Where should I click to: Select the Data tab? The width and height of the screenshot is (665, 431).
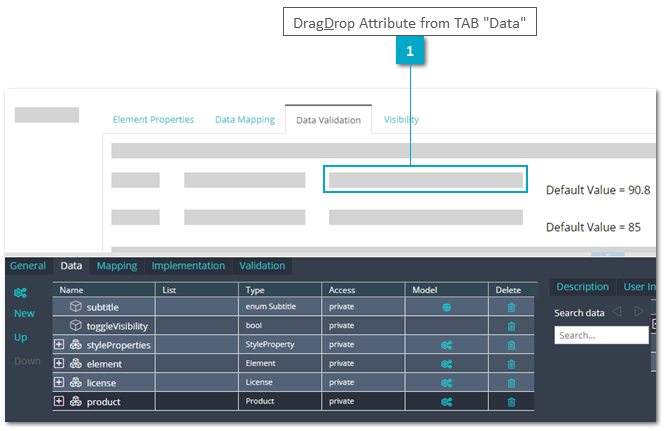tap(71, 266)
